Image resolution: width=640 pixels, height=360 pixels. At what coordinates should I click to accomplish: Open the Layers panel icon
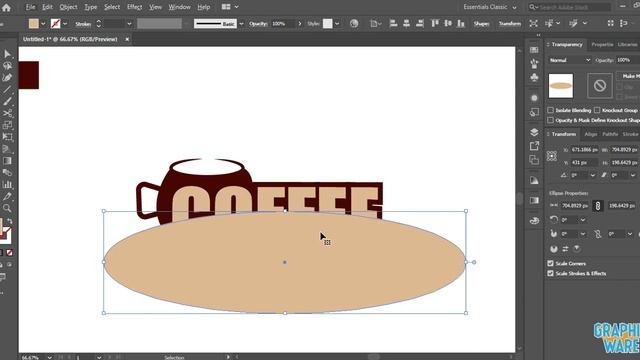(x=534, y=132)
